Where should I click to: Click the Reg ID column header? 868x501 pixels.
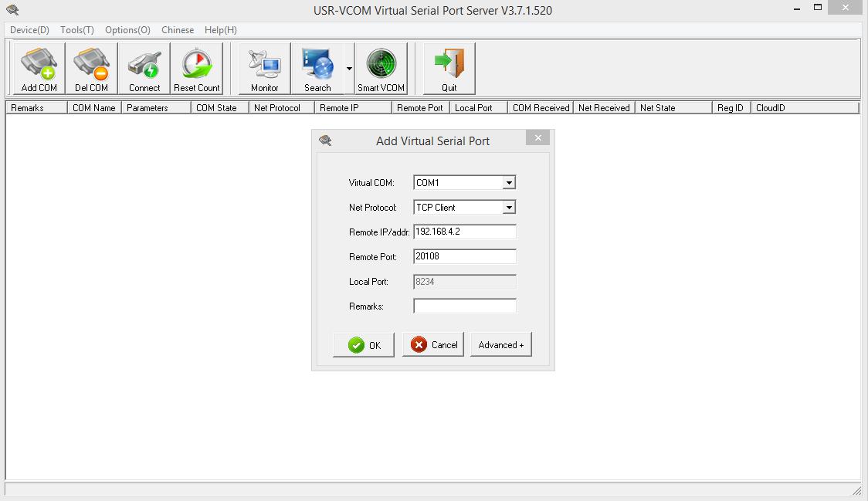(732, 108)
